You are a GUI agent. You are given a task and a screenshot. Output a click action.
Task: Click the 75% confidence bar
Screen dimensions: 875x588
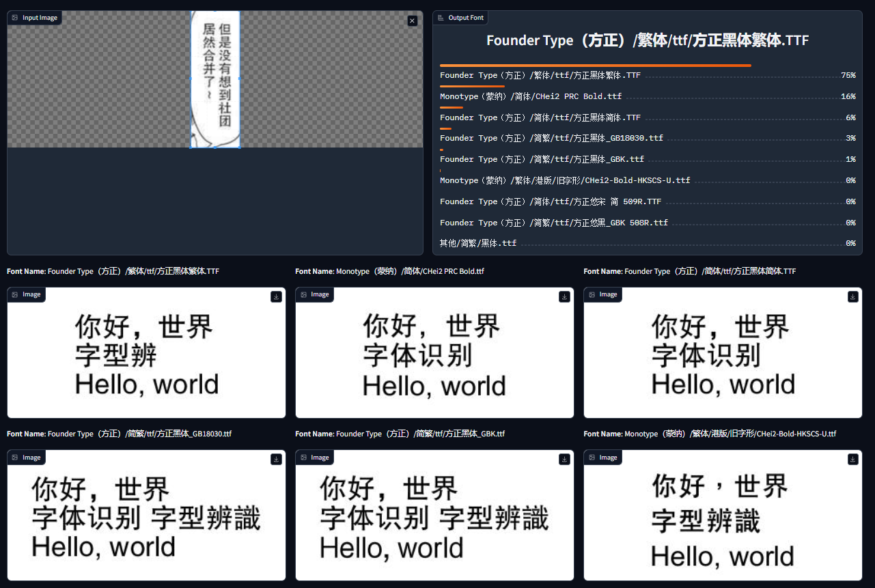pyautogui.click(x=596, y=66)
